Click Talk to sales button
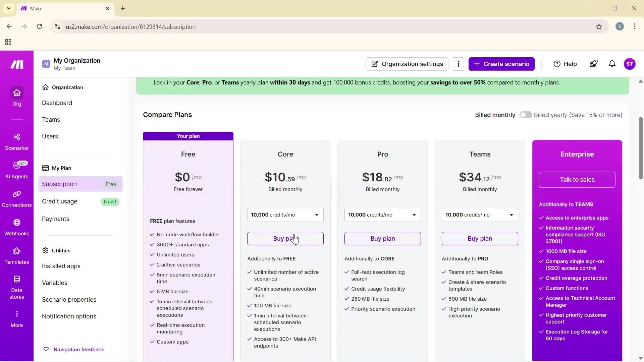Screen dimensions: 644x362 click(577, 180)
